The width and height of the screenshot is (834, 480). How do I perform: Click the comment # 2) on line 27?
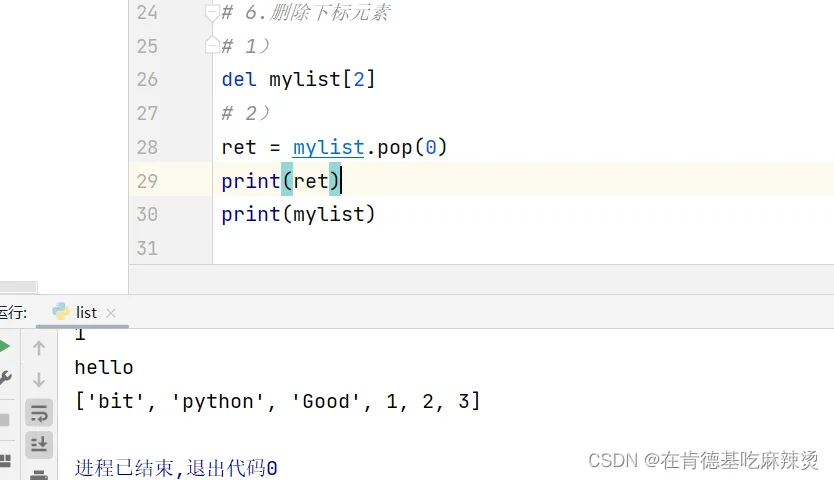tap(246, 113)
